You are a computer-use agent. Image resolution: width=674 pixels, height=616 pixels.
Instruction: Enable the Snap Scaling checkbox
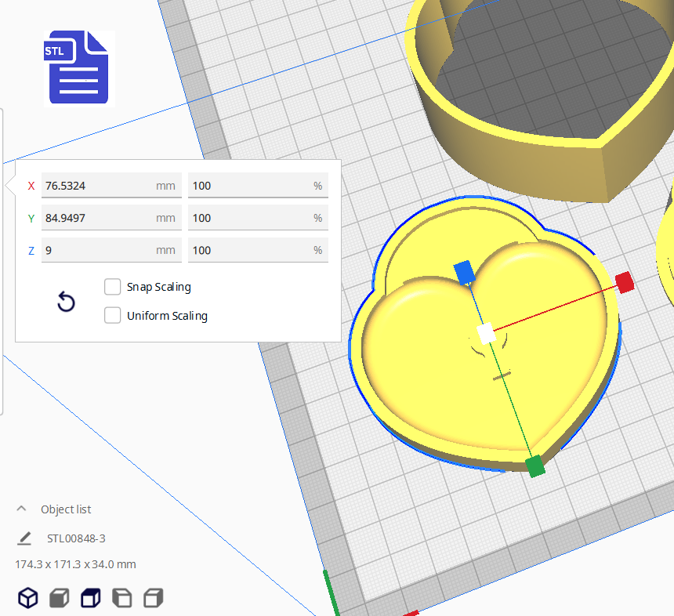pyautogui.click(x=113, y=287)
